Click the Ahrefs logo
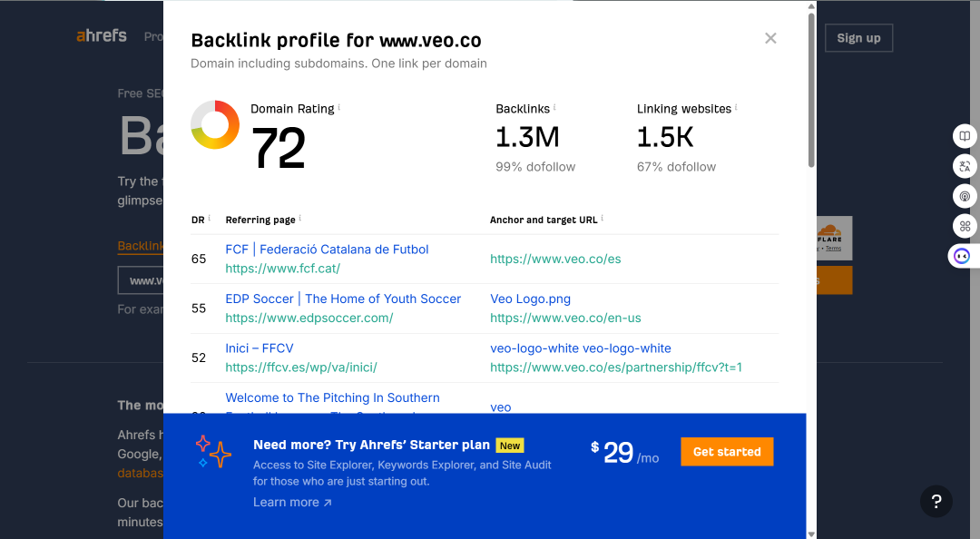 [102, 35]
